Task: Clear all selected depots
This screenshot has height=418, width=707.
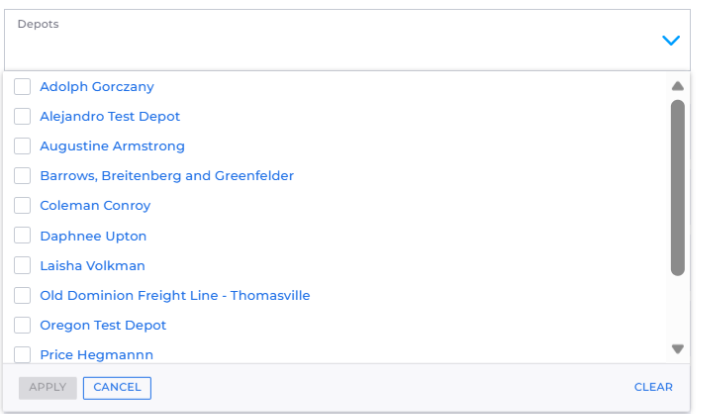Action: coord(653,387)
